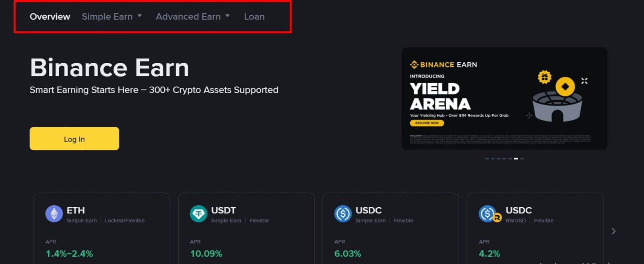Click the USDT coin icon
This screenshot has width=644, height=264.
198,213
